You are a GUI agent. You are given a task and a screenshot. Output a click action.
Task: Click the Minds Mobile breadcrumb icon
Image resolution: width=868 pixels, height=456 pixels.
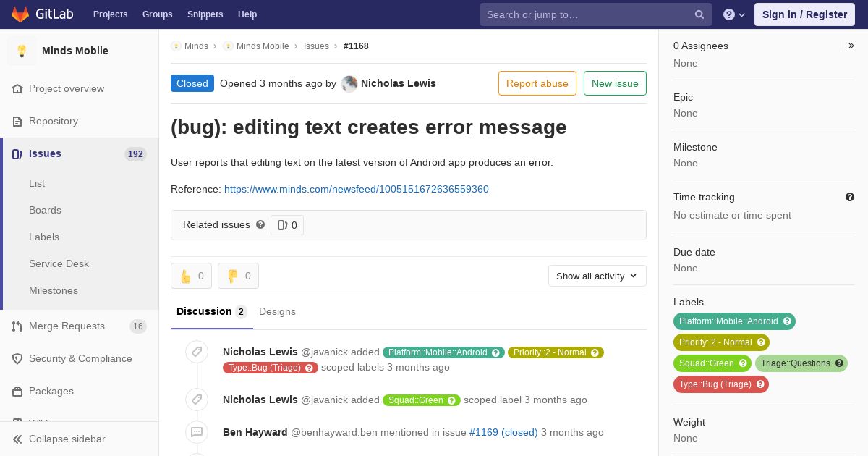pos(228,46)
